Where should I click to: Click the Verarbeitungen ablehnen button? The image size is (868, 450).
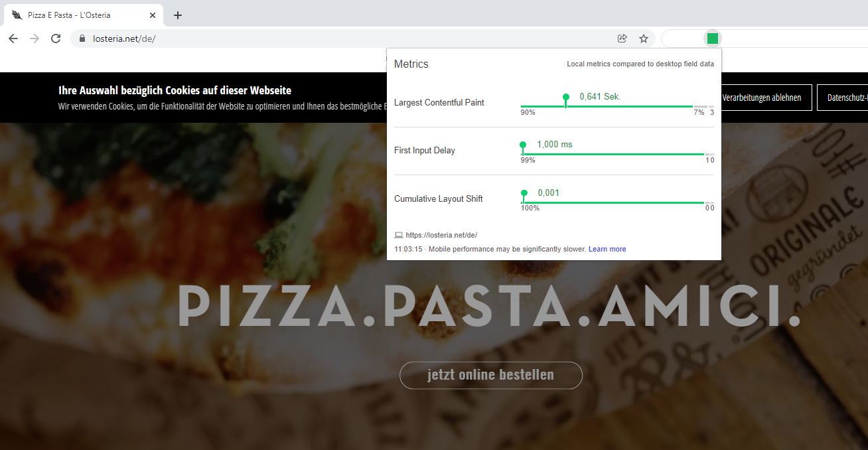(x=762, y=98)
